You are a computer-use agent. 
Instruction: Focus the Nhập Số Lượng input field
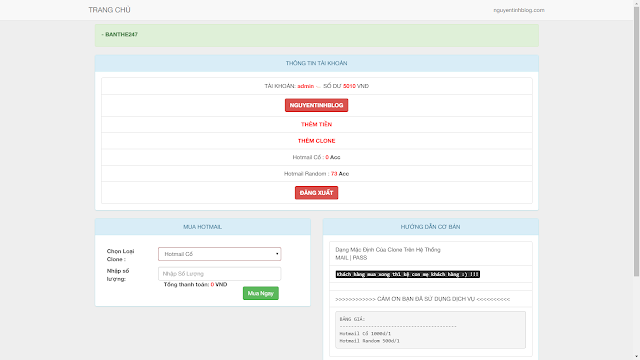pyautogui.click(x=220, y=273)
